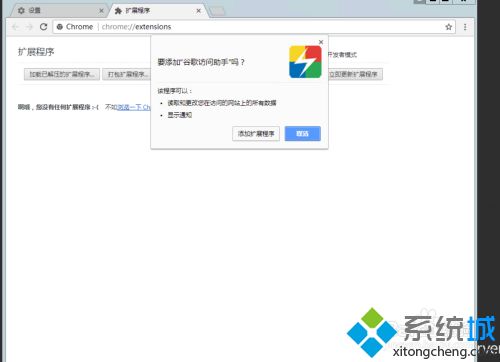This screenshot has height=362, width=500.
Task: Click the Chrome site info icon
Action: (60, 27)
